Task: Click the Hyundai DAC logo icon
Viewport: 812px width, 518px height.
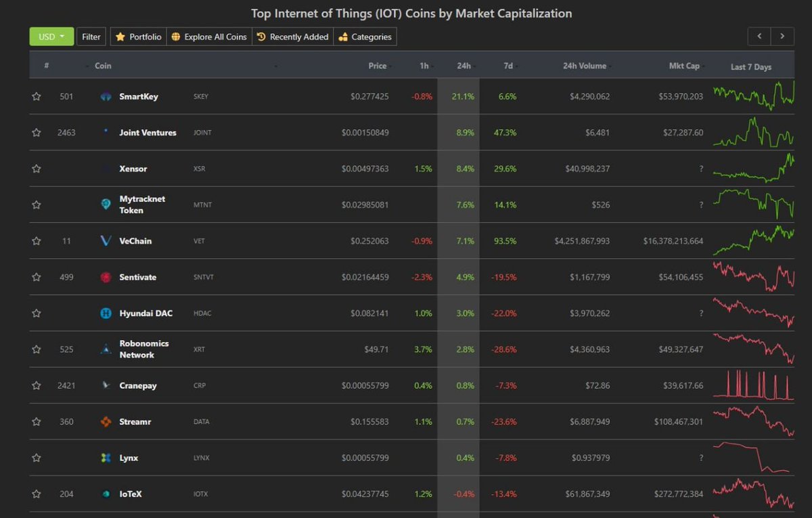Action: coord(106,313)
